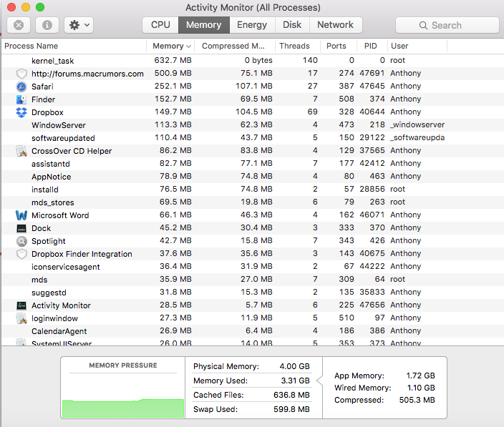
Task: Click the Activity Monitor process icon
Action: [21, 305]
